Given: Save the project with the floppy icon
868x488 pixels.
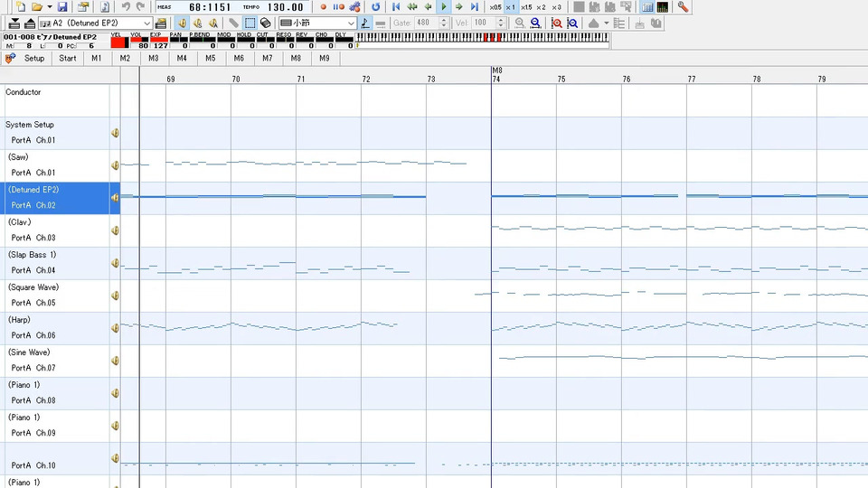Looking at the screenshot, I should (x=62, y=7).
